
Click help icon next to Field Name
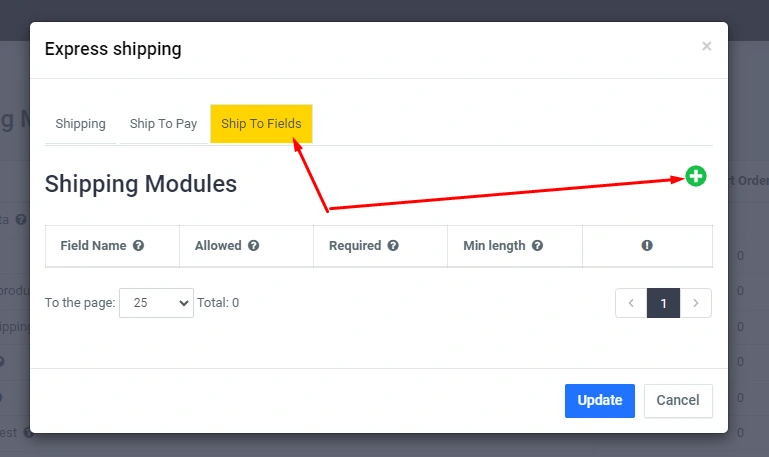tap(139, 246)
